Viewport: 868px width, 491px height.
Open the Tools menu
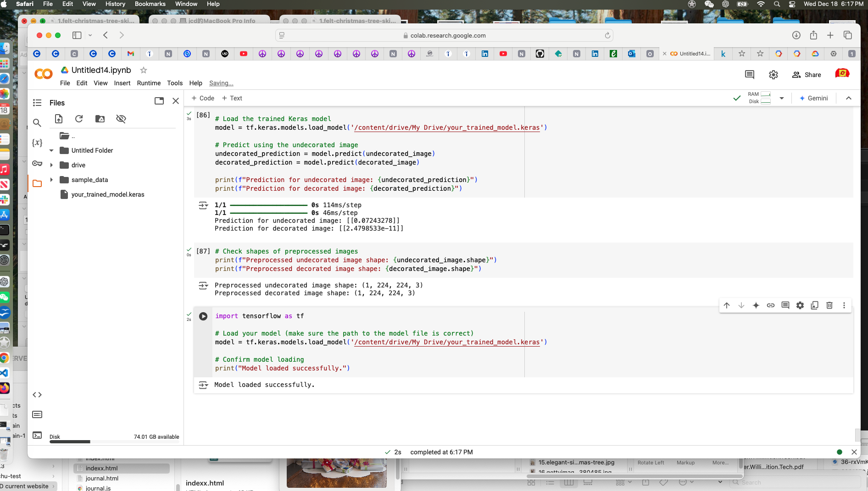[174, 83]
